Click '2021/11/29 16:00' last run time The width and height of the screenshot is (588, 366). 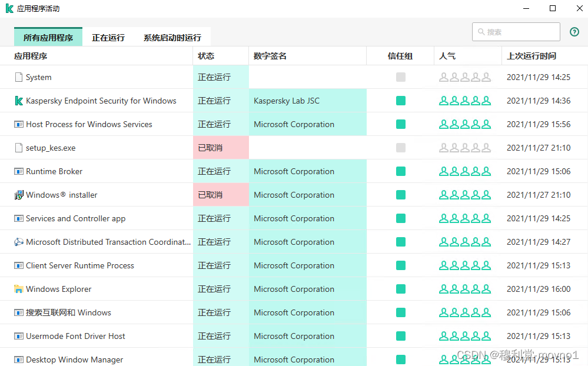pos(539,289)
